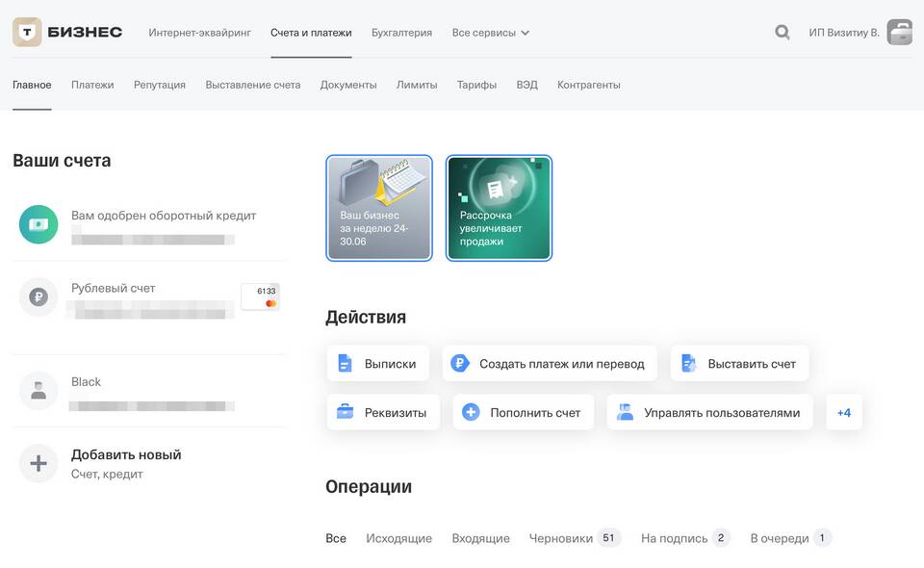Show four more actions with +4
924x568 pixels.
coord(844,412)
